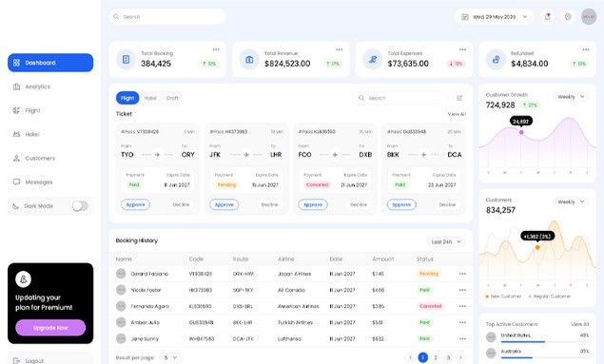Click the Total Booking ticket icon
This screenshot has height=364, width=604.
[126, 60]
